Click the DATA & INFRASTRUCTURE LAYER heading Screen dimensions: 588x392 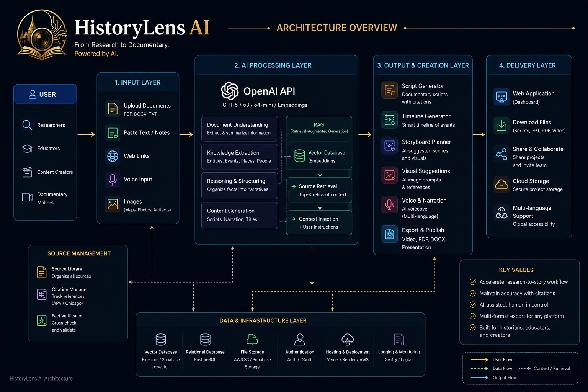[263, 320]
